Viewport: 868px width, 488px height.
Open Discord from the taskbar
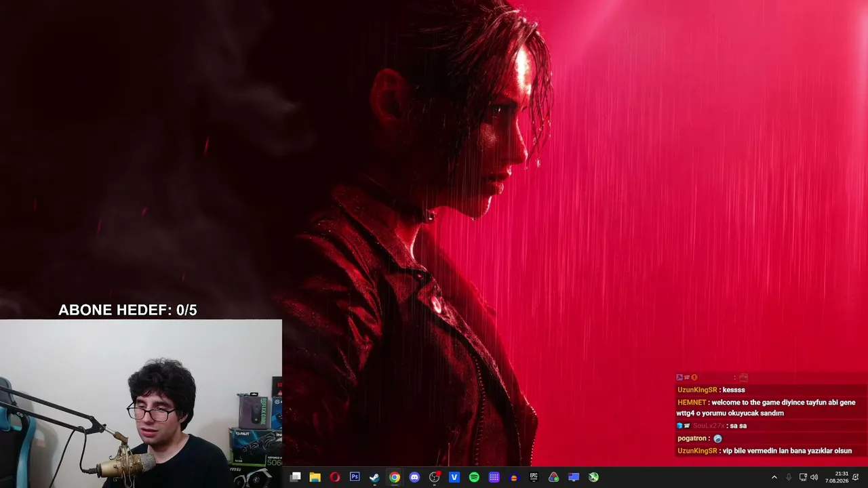click(414, 477)
